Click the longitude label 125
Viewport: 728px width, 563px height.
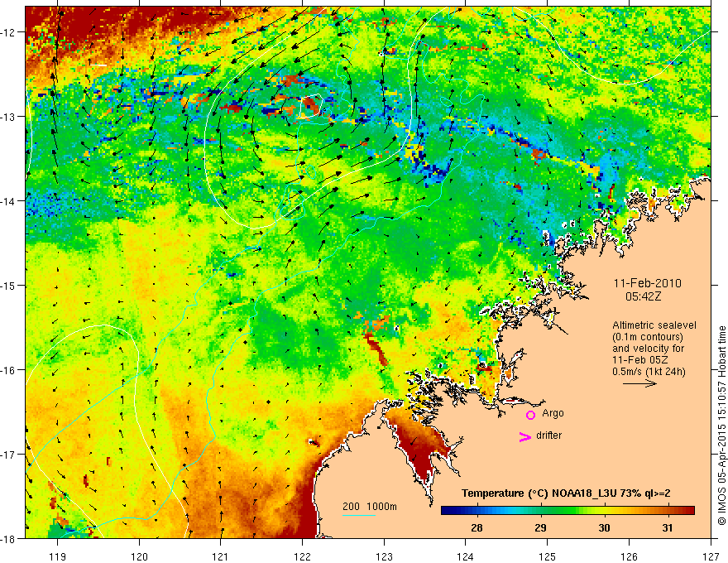tap(548, 556)
